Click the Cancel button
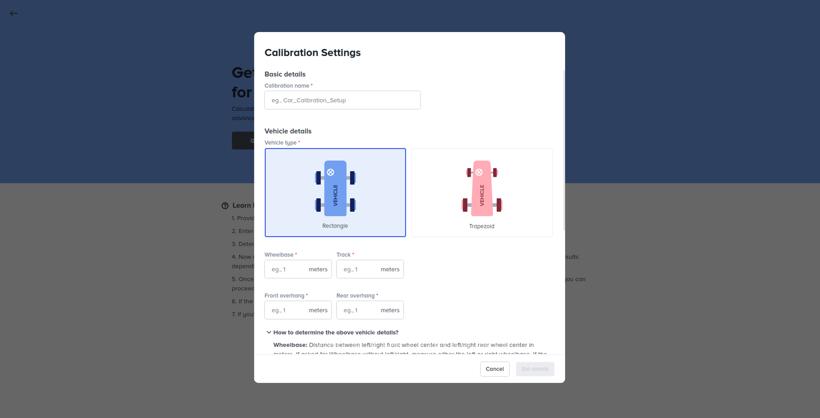The height and width of the screenshot is (418, 820). click(495, 369)
